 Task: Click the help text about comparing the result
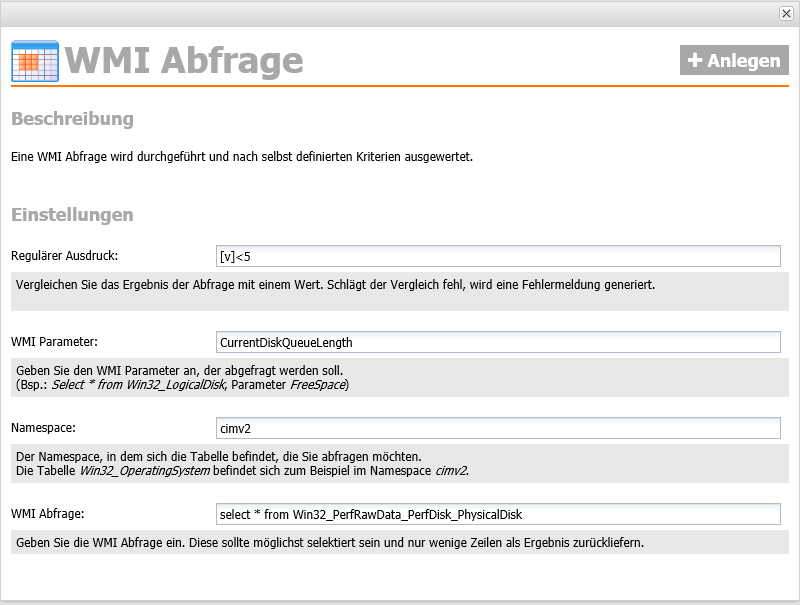[335, 284]
